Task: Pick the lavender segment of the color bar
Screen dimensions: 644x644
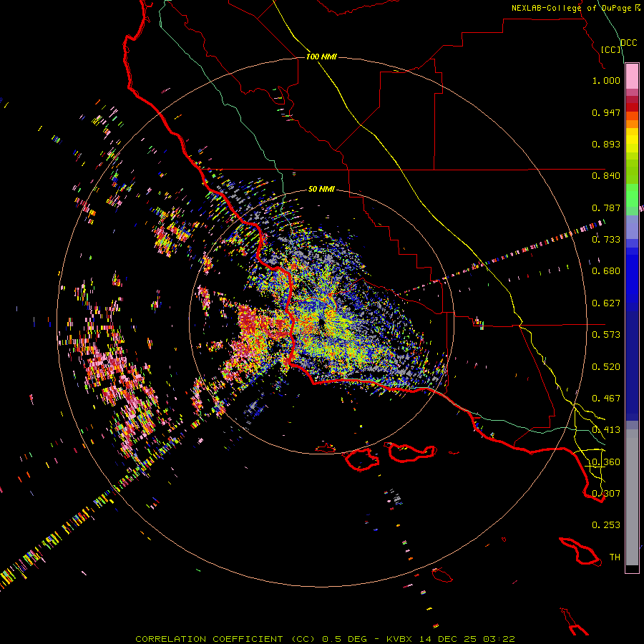Action: (x=632, y=227)
